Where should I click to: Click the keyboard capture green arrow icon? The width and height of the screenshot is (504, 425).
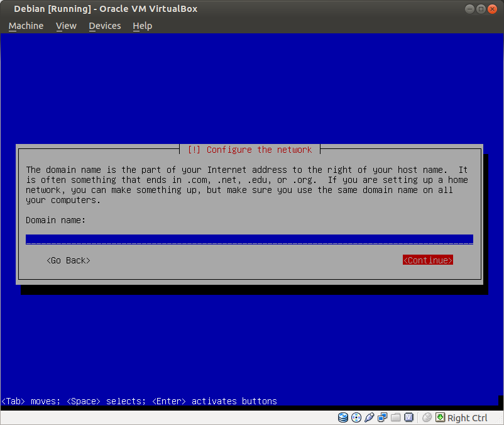click(440, 417)
